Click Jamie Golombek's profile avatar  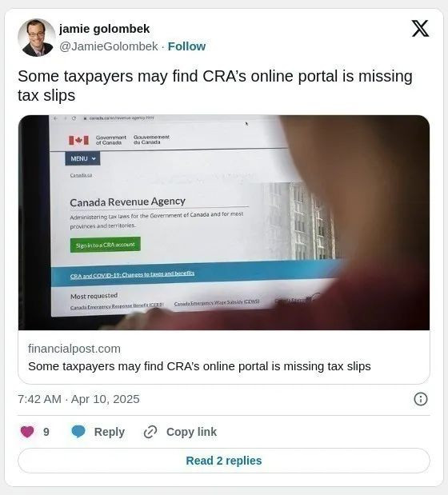click(36, 38)
